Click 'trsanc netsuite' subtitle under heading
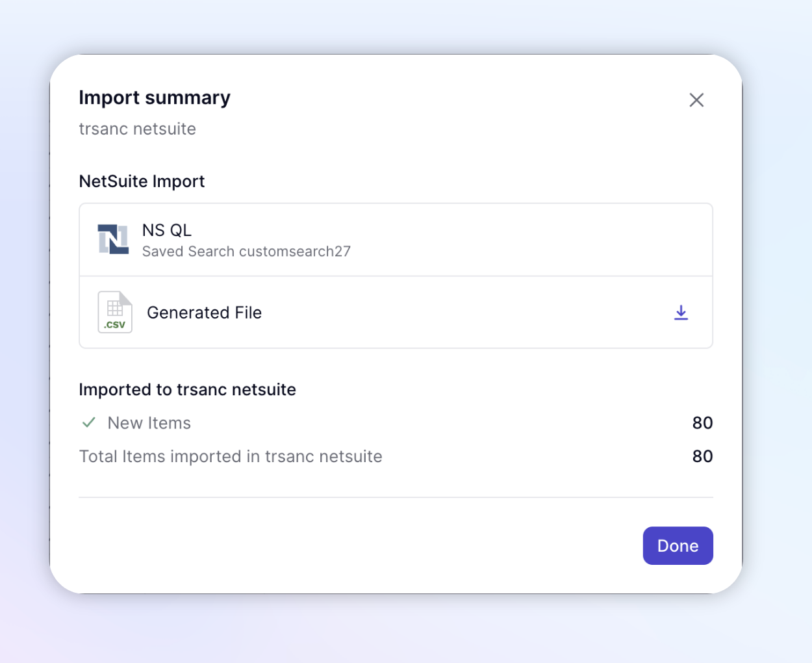The width and height of the screenshot is (812, 663). click(137, 129)
